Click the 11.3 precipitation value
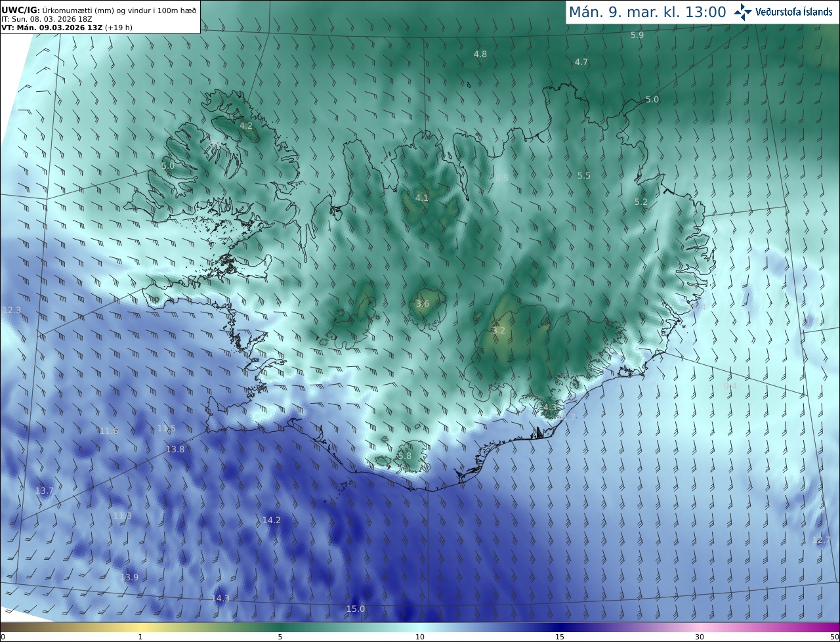 pos(123,515)
